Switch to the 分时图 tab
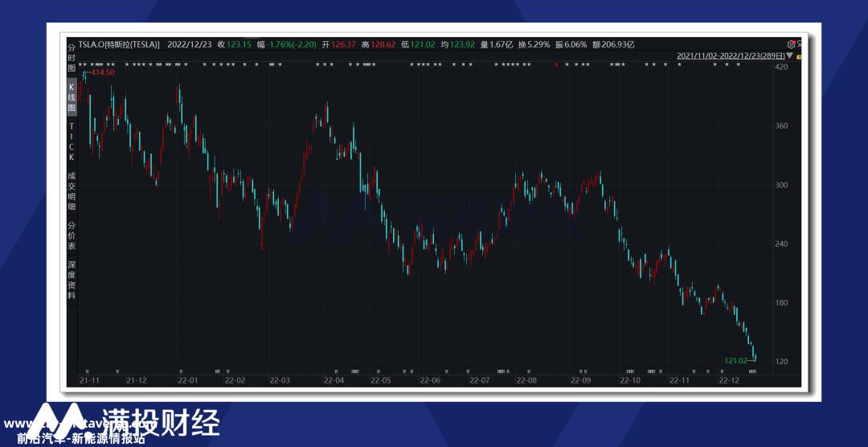868x447 pixels. pyautogui.click(x=72, y=56)
